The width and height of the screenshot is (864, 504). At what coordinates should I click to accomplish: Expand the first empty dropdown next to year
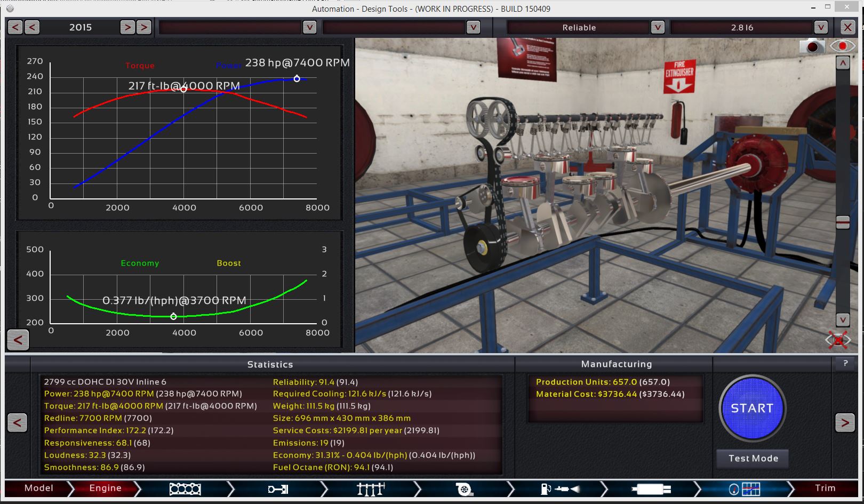[x=309, y=27]
